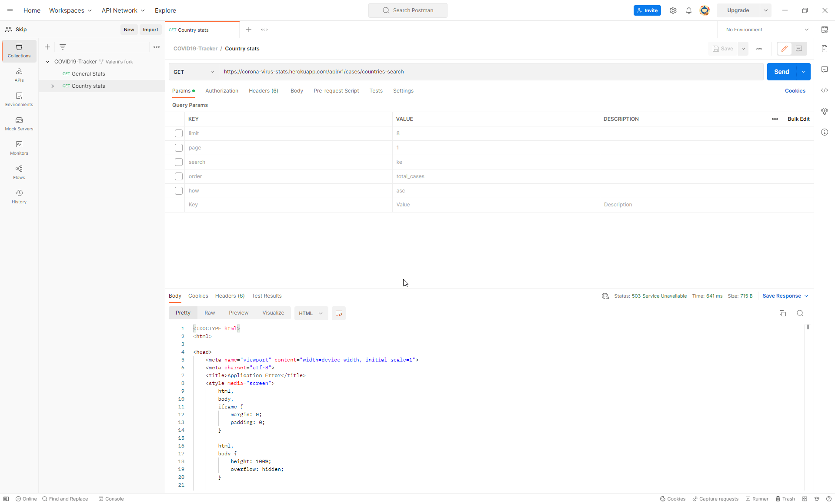Viewport: 835px width, 504px height.
Task: Open the Console at bottom left
Action: [111, 499]
